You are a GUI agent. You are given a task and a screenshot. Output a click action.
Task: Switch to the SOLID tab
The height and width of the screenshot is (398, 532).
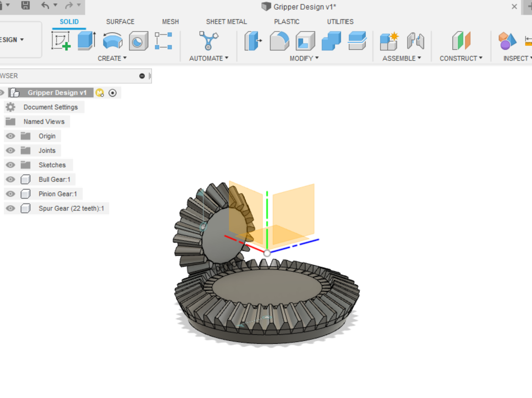pos(69,22)
